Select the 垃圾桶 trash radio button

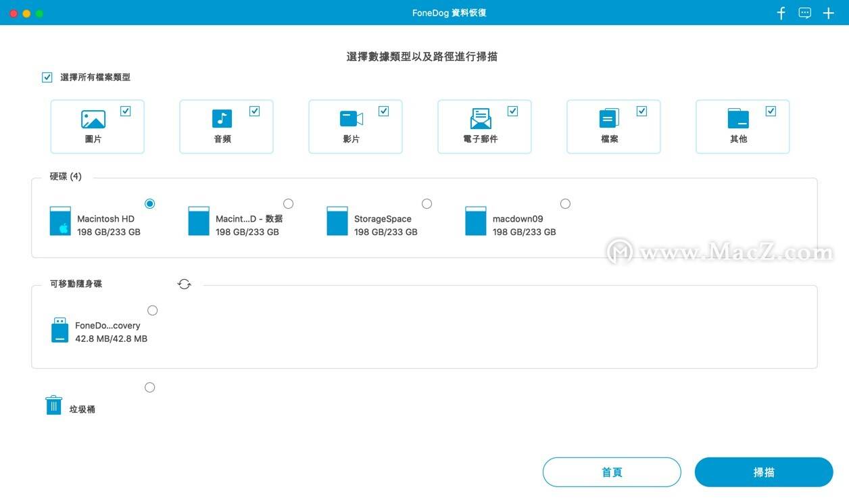149,387
